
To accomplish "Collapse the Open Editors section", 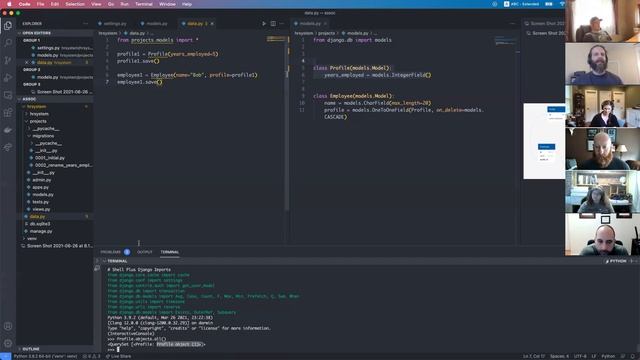I will (x=36, y=33).
